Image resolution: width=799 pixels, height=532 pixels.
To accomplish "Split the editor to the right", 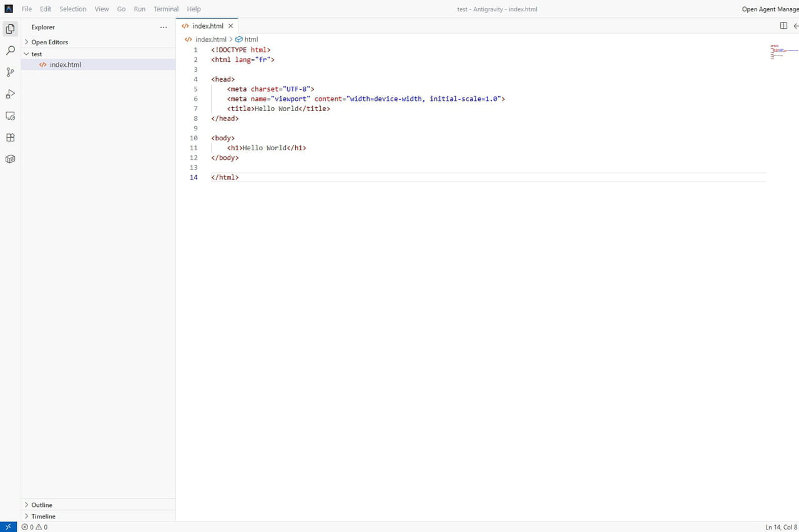I will 783,26.
